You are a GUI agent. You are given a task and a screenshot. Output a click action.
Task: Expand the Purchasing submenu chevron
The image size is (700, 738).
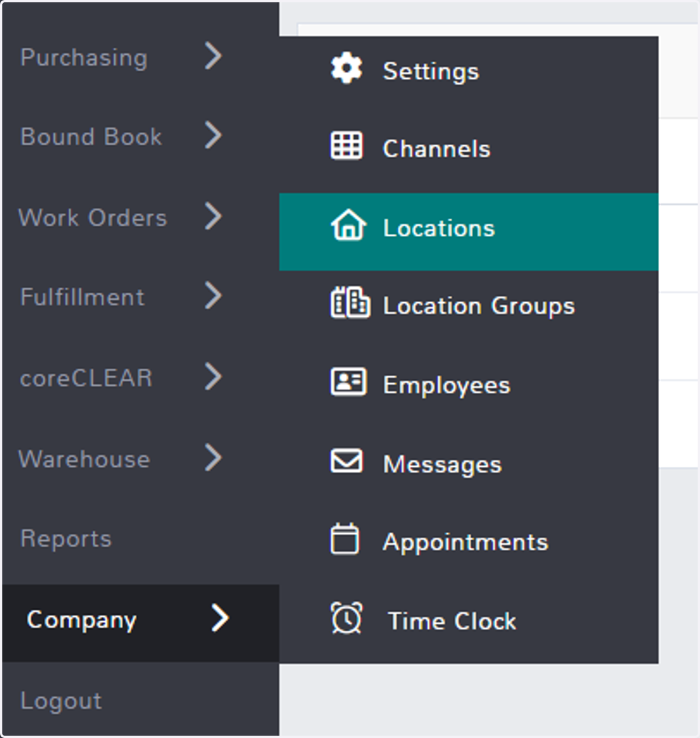click(213, 56)
